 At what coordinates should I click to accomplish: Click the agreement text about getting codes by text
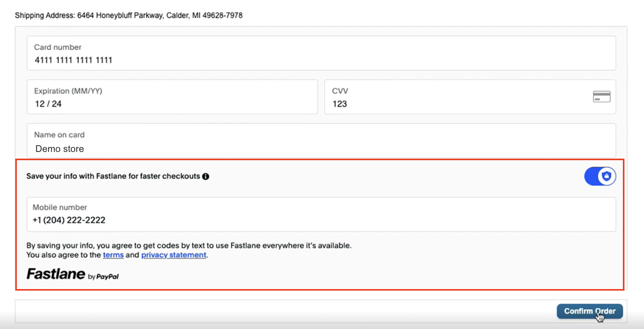(x=189, y=246)
